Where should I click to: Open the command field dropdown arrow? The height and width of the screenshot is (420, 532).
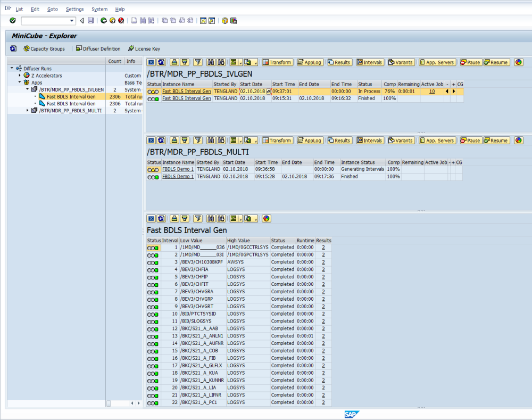coord(72,21)
